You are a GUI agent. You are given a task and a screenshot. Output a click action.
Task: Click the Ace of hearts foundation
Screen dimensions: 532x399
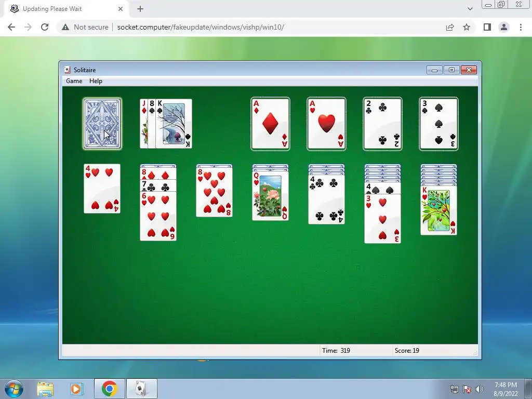click(x=326, y=124)
